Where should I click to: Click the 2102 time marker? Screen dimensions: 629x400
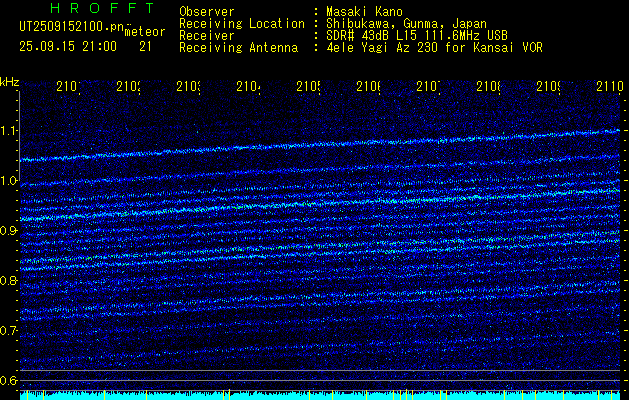click(128, 86)
